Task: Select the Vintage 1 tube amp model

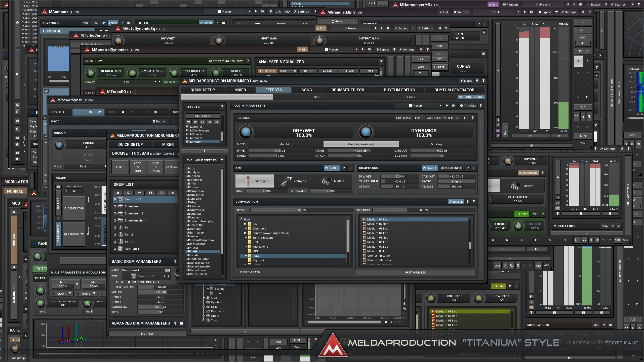Action: point(255,181)
